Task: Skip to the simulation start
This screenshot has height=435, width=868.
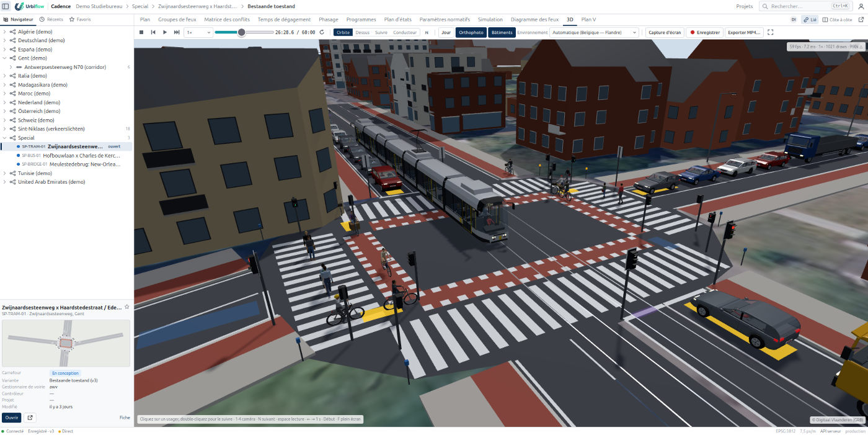Action: pyautogui.click(x=153, y=32)
